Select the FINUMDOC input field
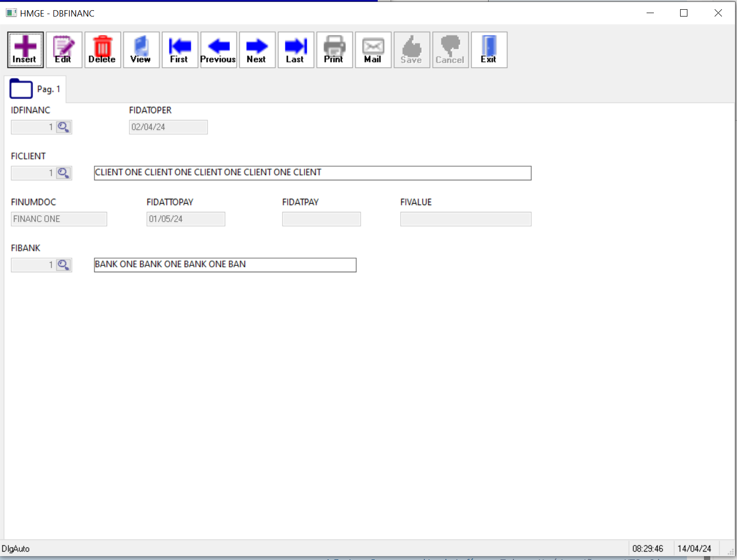The image size is (737, 560). coord(59,219)
